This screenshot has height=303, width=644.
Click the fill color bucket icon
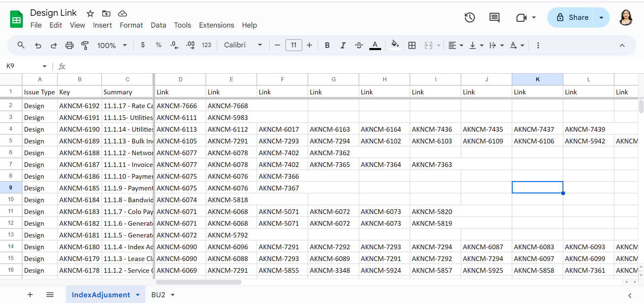coord(395,45)
